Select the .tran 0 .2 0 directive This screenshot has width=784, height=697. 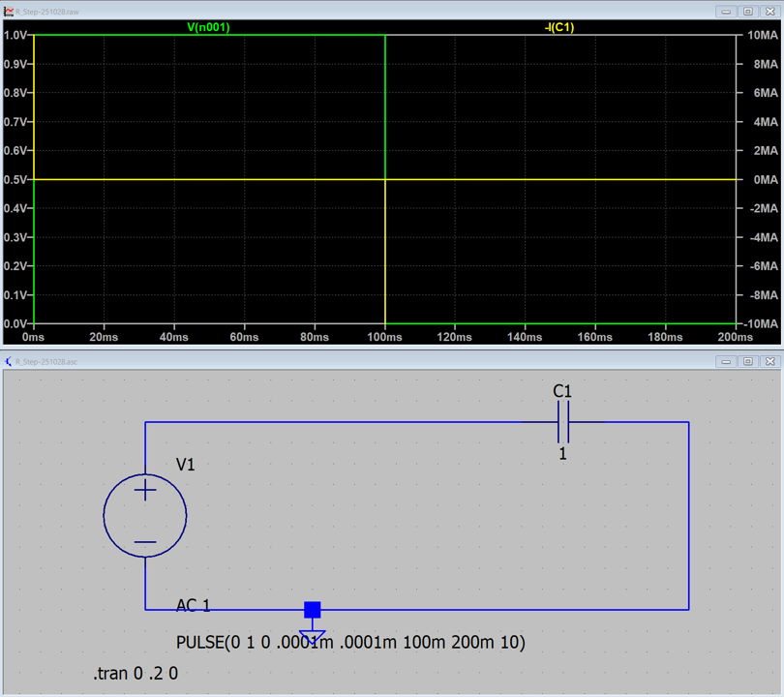(x=136, y=674)
